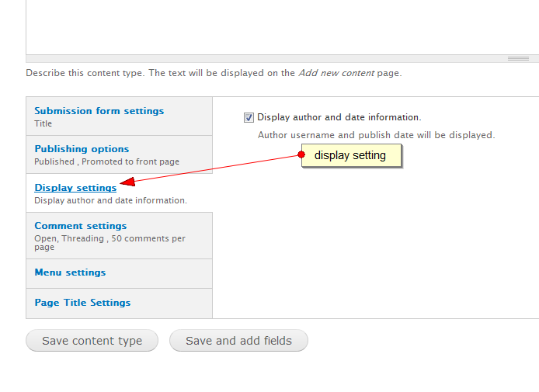Screen dimensions: 539x392
Task: Click the 'Open, Threading , 50 comments per page' summary
Action: click(110, 242)
